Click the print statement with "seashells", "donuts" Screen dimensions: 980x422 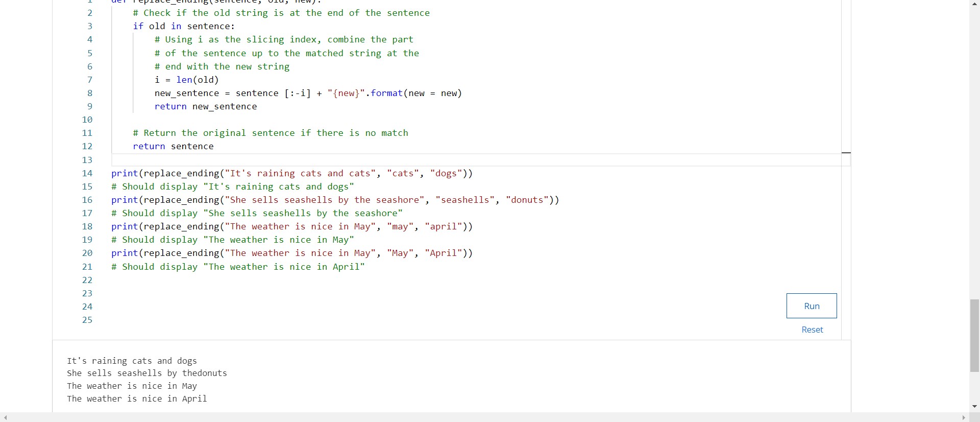(335, 200)
